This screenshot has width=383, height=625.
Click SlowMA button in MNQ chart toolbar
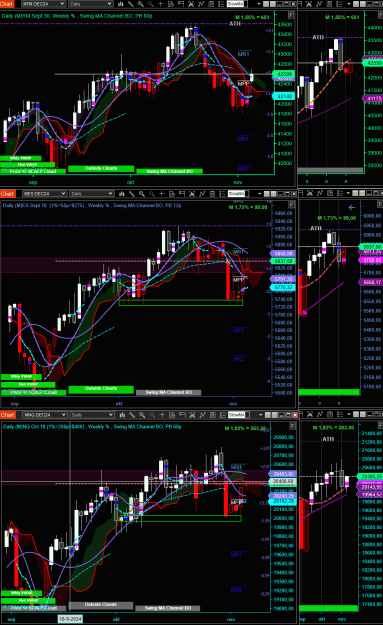[237, 415]
